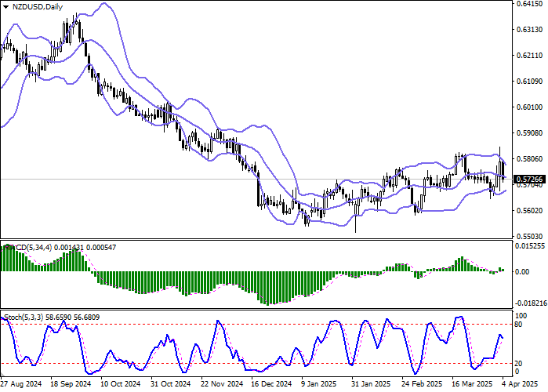Click the Stochastic 20 level label
Image resolution: width=548 pixels, height=392 pixels.
tap(517, 363)
